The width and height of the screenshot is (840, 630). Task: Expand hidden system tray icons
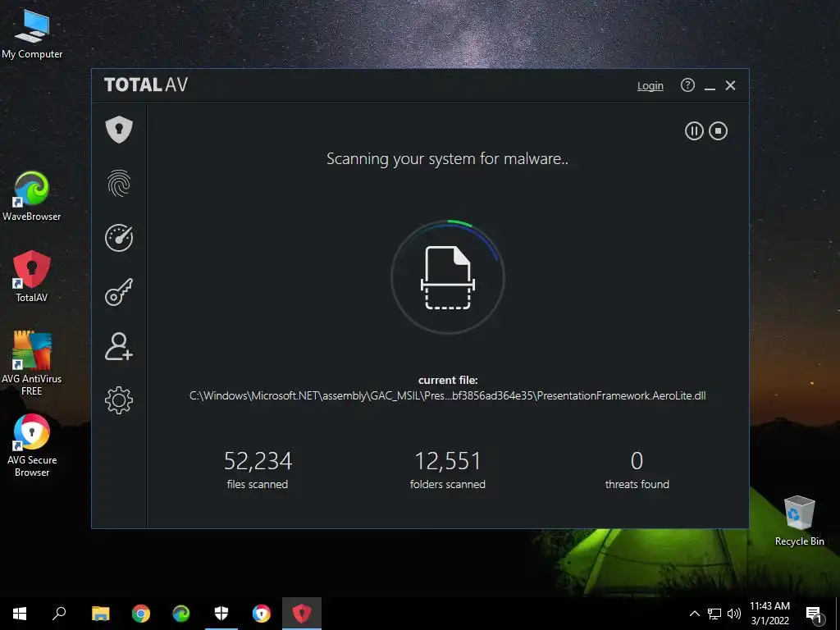[x=694, y=614]
